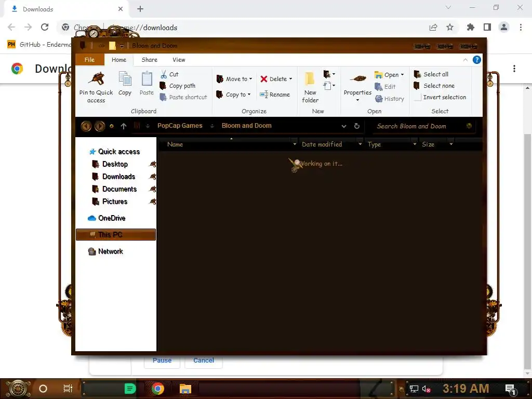Open Chrome extensions puzzle icon
The image size is (532, 399).
(470, 27)
